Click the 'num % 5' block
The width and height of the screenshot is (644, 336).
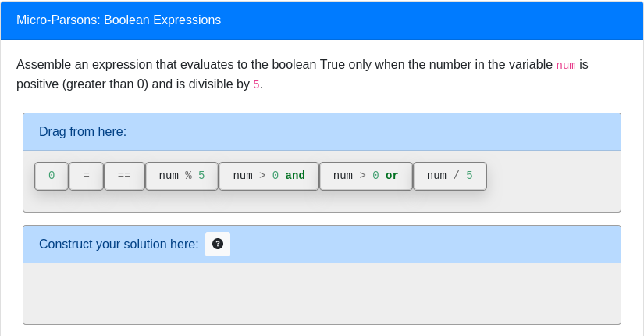(x=182, y=176)
